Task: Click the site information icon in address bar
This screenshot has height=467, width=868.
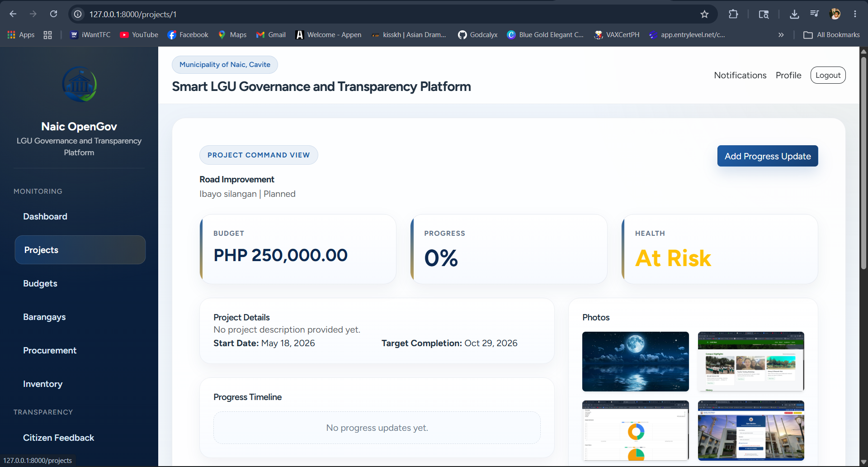Action: [x=78, y=14]
